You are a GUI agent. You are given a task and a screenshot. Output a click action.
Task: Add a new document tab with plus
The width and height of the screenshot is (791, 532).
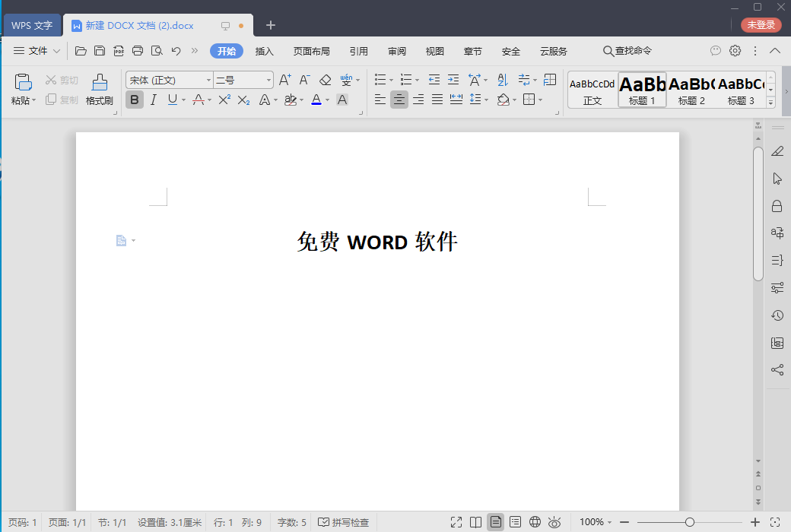click(271, 25)
